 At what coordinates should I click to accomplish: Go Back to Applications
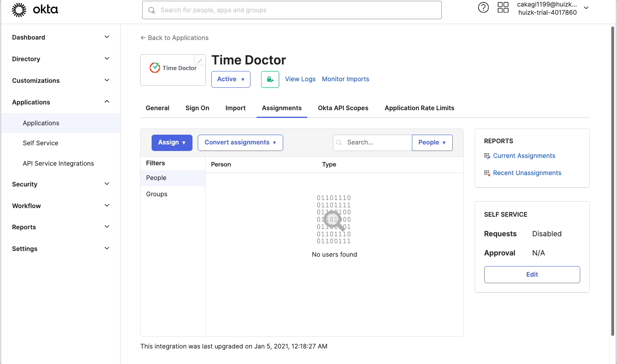(x=174, y=38)
